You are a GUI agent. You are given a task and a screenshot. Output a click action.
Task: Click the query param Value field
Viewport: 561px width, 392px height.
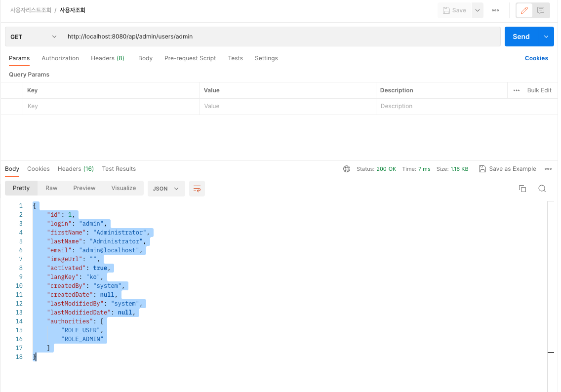(x=287, y=106)
